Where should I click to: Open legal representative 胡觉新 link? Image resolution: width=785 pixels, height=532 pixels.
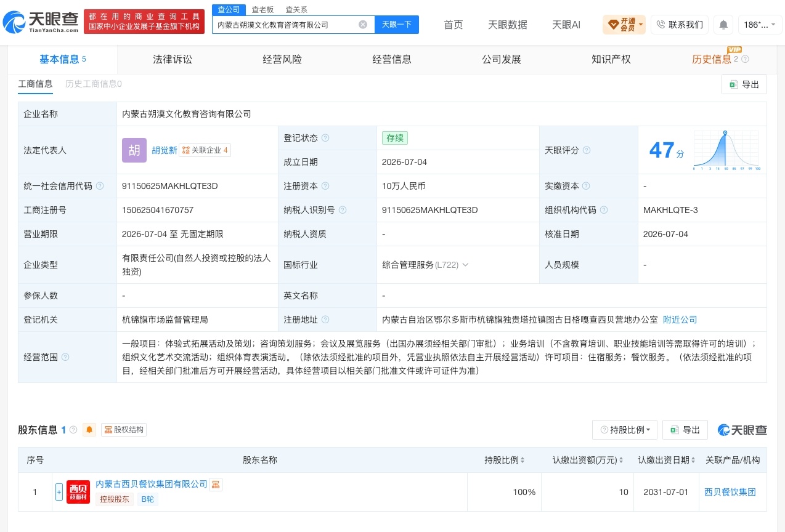[165, 150]
